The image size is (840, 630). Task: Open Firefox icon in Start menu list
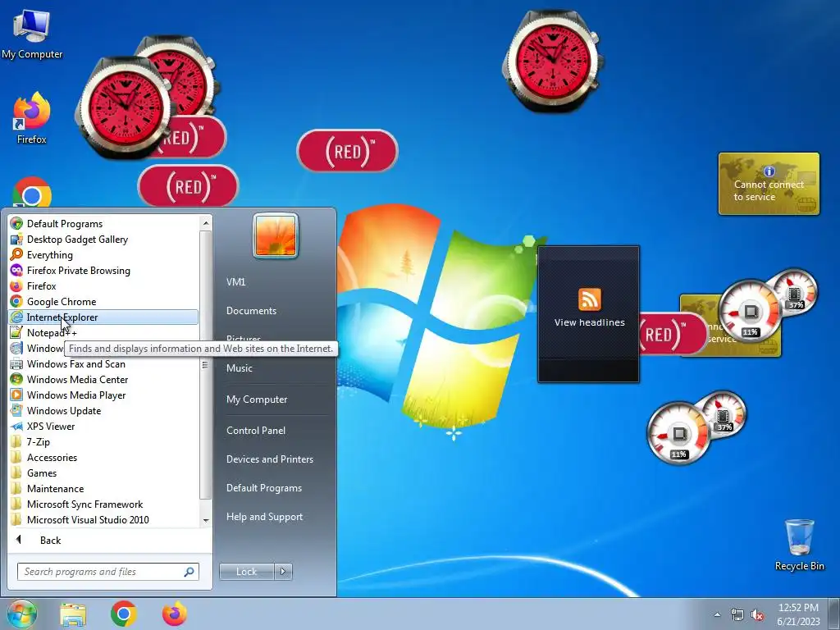click(x=16, y=286)
